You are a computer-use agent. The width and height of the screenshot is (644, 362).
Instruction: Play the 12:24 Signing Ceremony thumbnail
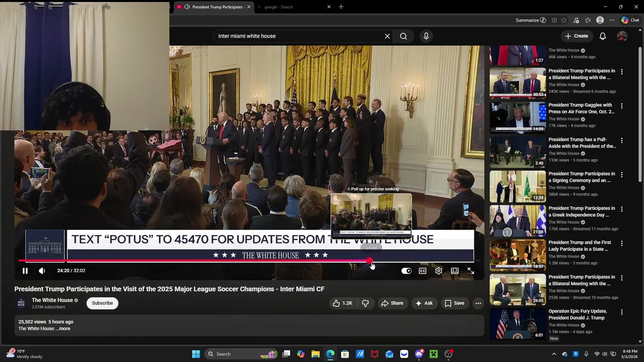tap(518, 187)
